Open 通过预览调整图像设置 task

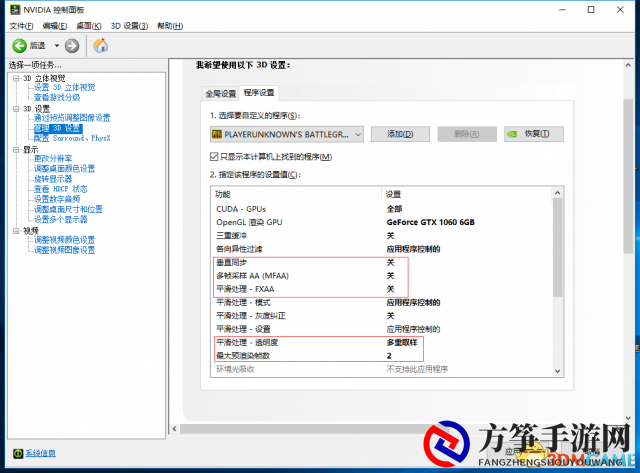pos(72,118)
